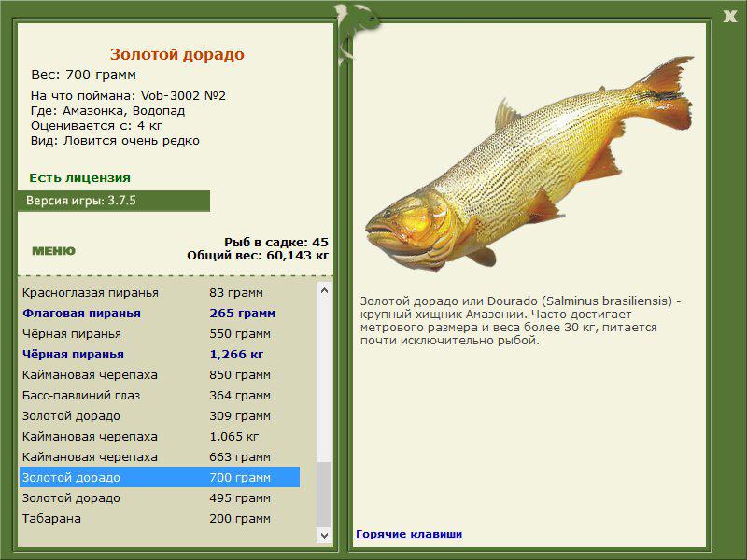Click the Salminus brasiliensis description paragraph
Image resolution: width=747 pixels, height=560 pixels.
(520, 320)
